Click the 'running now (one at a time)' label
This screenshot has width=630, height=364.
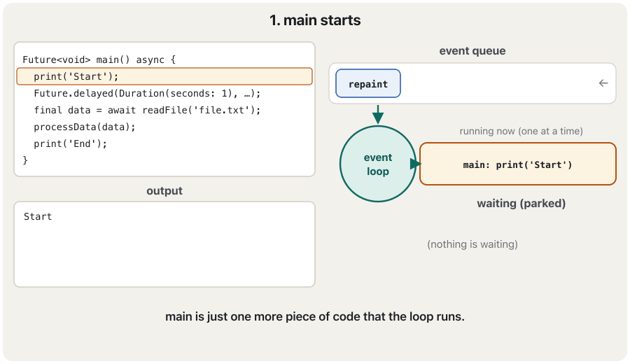(x=521, y=132)
